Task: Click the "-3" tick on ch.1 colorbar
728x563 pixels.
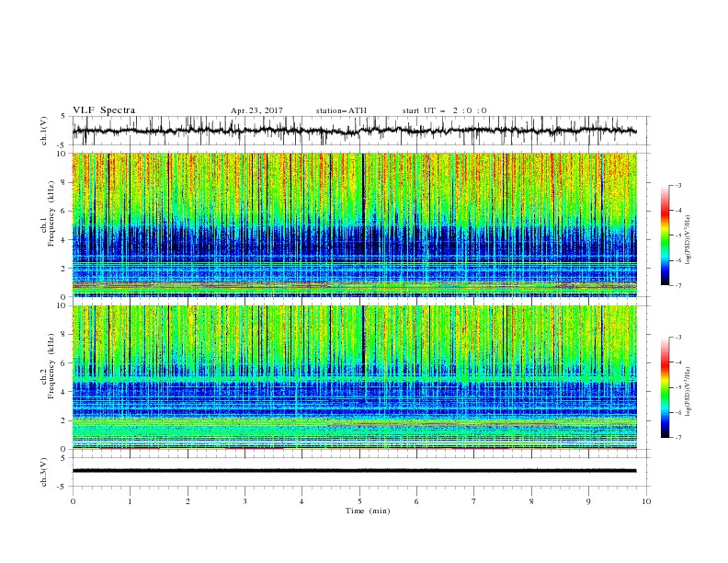Action: (677, 185)
